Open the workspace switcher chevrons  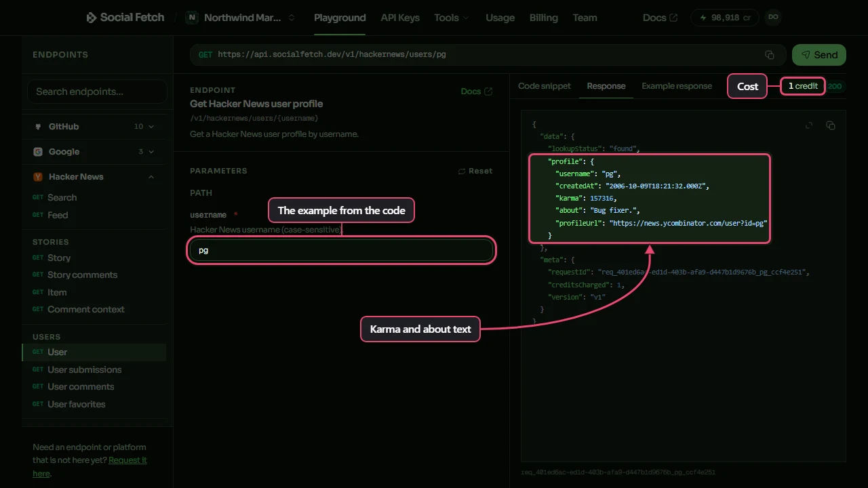[x=292, y=18]
